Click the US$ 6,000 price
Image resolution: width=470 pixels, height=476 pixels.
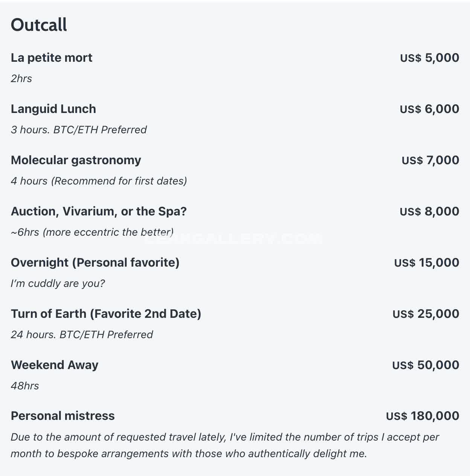tap(429, 109)
